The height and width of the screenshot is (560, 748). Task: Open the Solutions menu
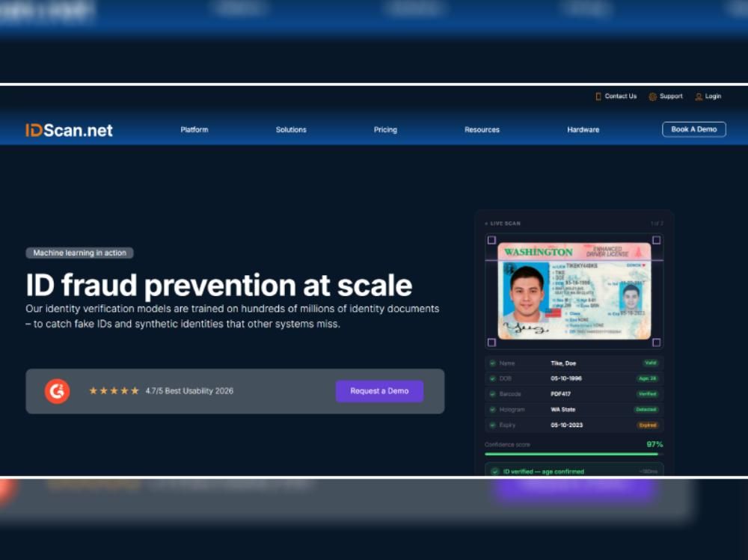tap(291, 130)
